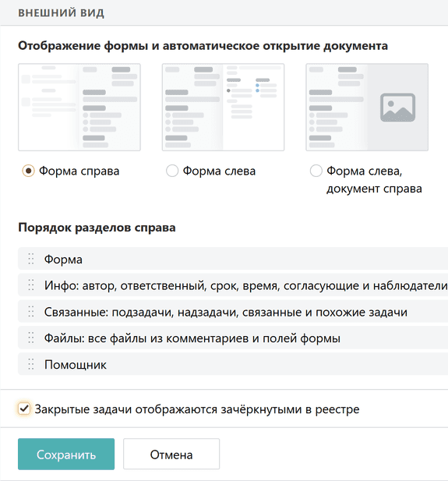Click the Форма слева layout preview thumbnail
The width and height of the screenshot is (448, 481).
pos(224,108)
